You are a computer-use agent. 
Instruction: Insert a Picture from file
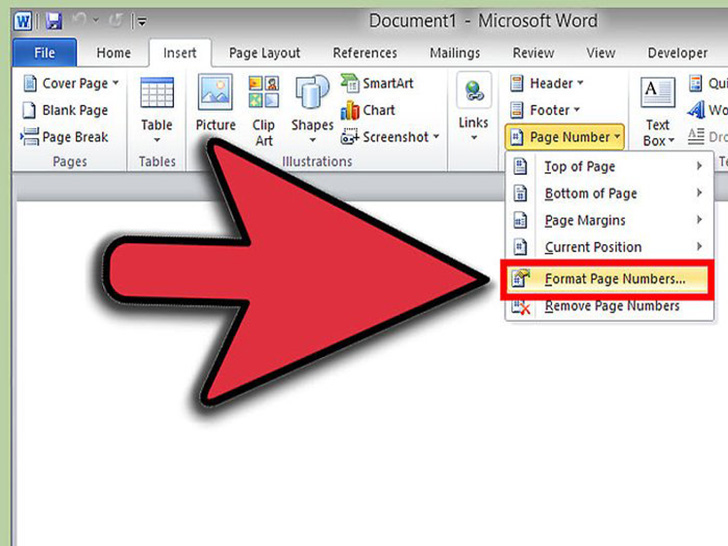[x=215, y=103]
